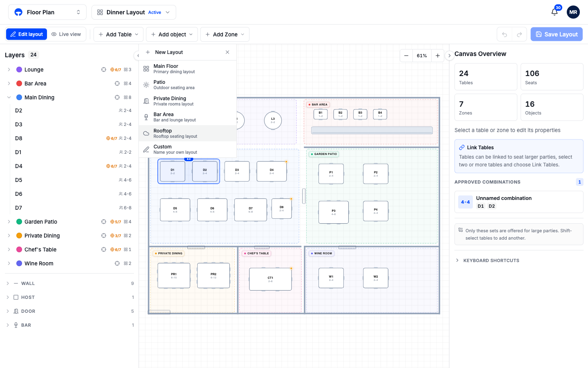Expand the Bar Area layer group
Viewport: 588px width, 368px height.
[x=9, y=83]
